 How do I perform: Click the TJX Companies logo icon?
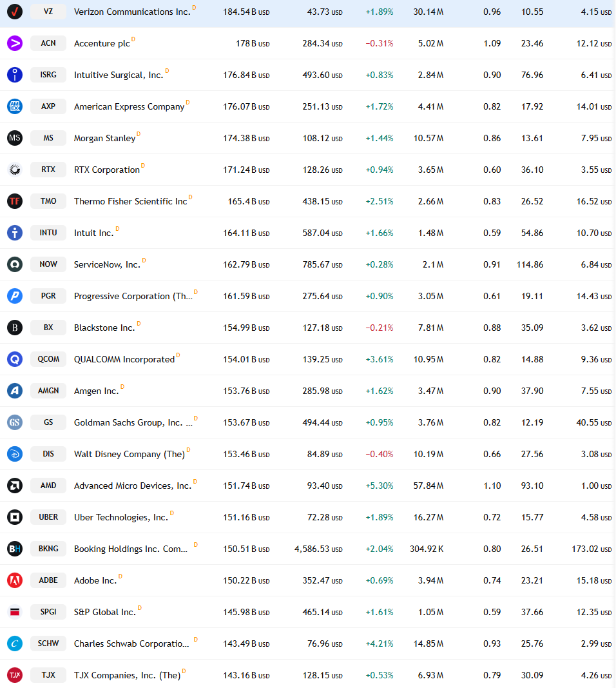pos(14,675)
